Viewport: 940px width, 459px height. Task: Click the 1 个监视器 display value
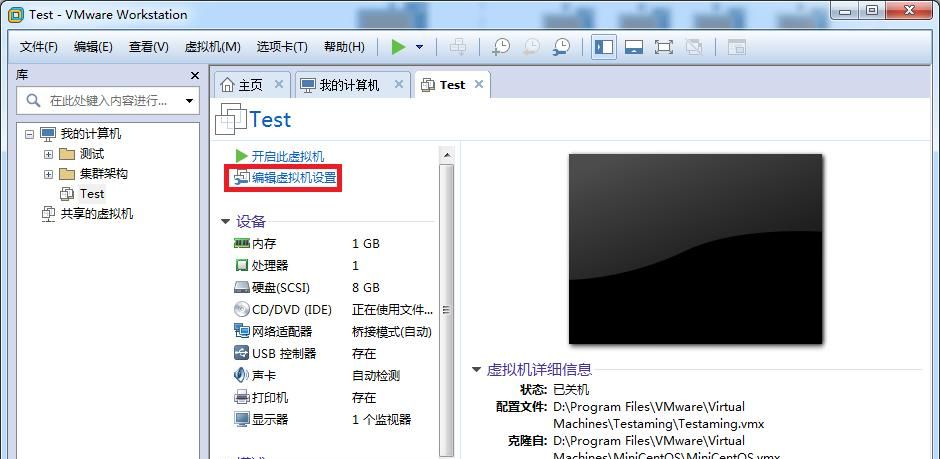coord(381,419)
